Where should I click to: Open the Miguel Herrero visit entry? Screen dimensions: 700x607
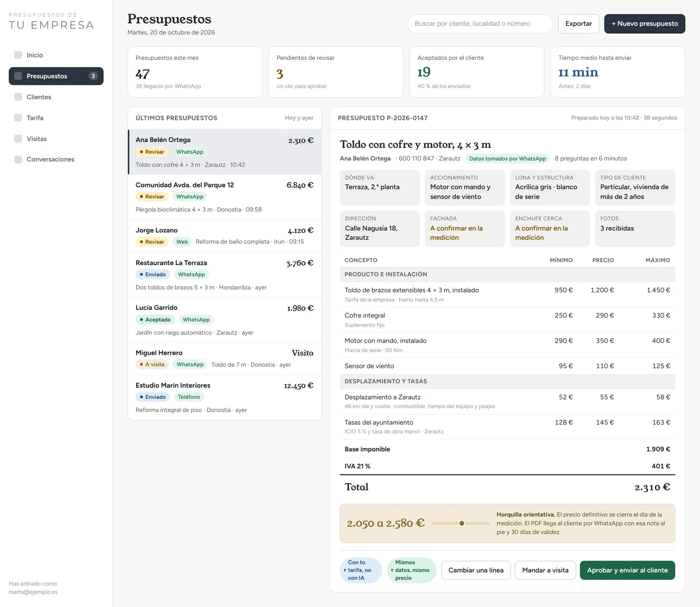pos(225,358)
